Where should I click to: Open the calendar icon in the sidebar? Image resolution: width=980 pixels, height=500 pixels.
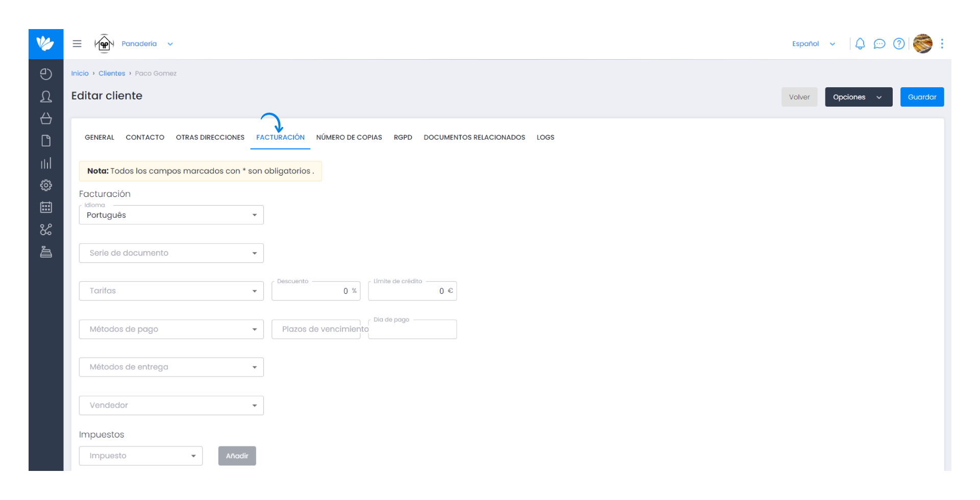46,207
